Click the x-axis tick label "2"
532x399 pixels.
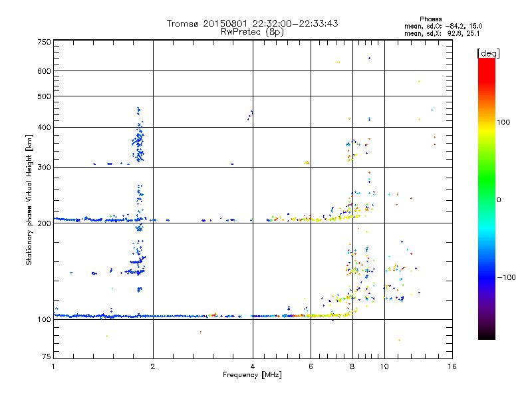[x=153, y=366]
